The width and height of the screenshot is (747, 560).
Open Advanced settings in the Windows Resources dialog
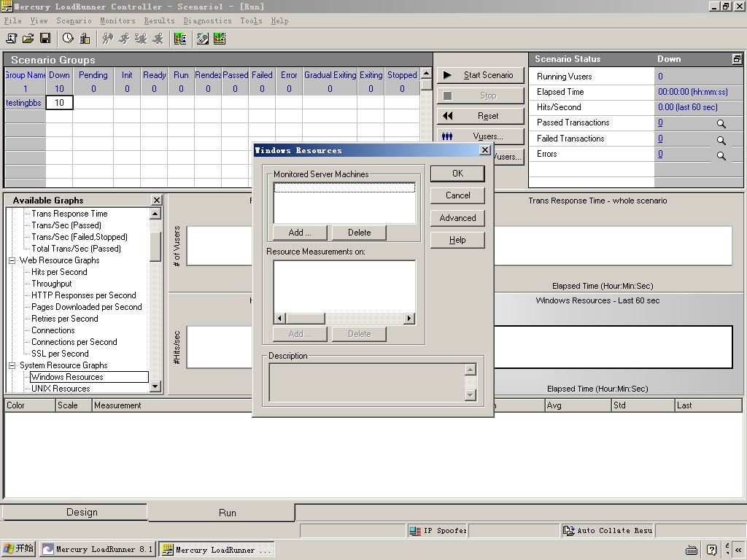click(x=457, y=218)
